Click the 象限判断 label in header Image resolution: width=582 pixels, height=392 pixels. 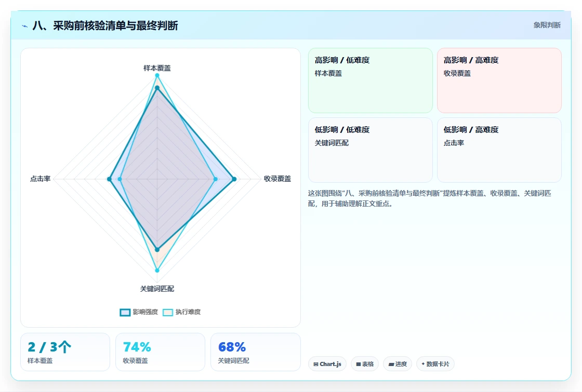pos(547,25)
